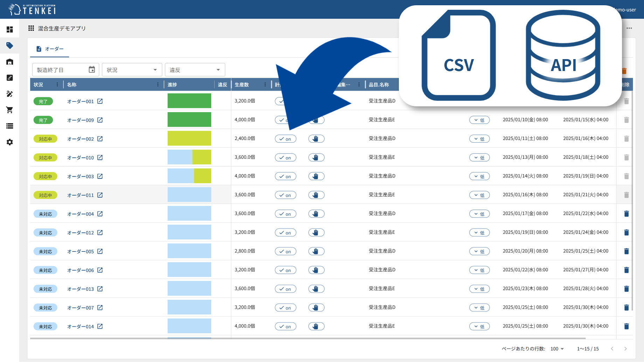644x362 pixels.
Task: Delete the オーダー004 row with trash icon
Action: [x=626, y=214]
